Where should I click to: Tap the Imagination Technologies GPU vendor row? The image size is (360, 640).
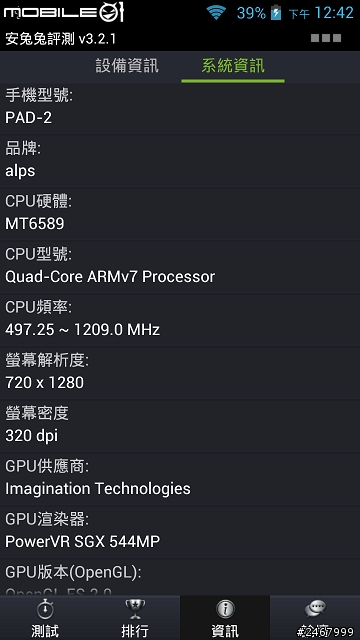[x=180, y=479]
